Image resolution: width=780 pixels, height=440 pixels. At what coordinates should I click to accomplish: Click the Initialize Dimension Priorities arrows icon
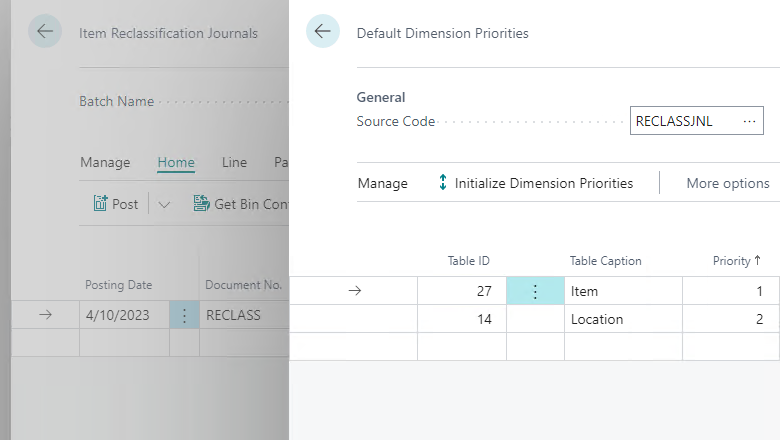tap(443, 182)
